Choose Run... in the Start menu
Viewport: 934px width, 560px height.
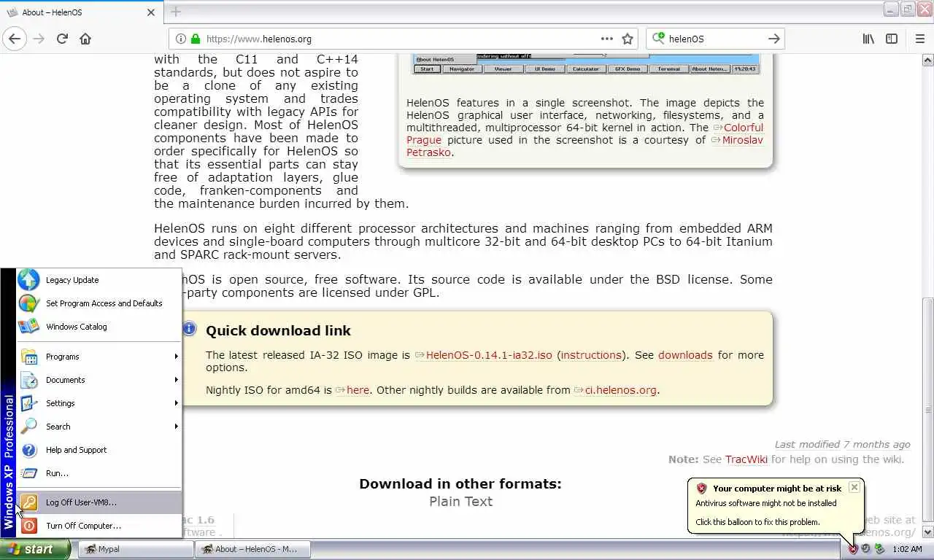[99, 473]
